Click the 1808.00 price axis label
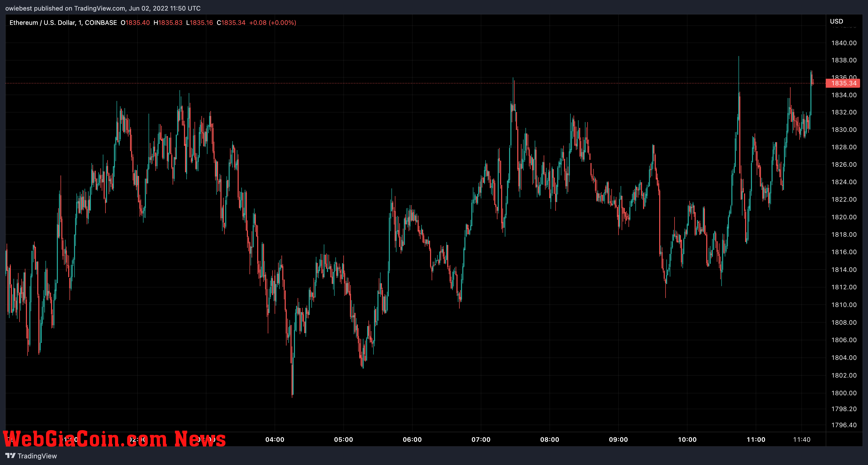The width and height of the screenshot is (868, 465). [844, 323]
